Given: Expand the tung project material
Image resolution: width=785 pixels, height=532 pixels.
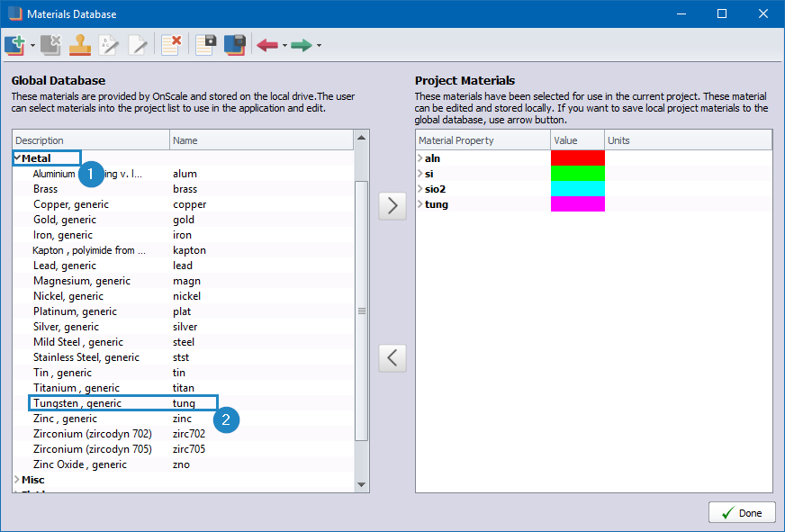Looking at the screenshot, I should pos(420,204).
